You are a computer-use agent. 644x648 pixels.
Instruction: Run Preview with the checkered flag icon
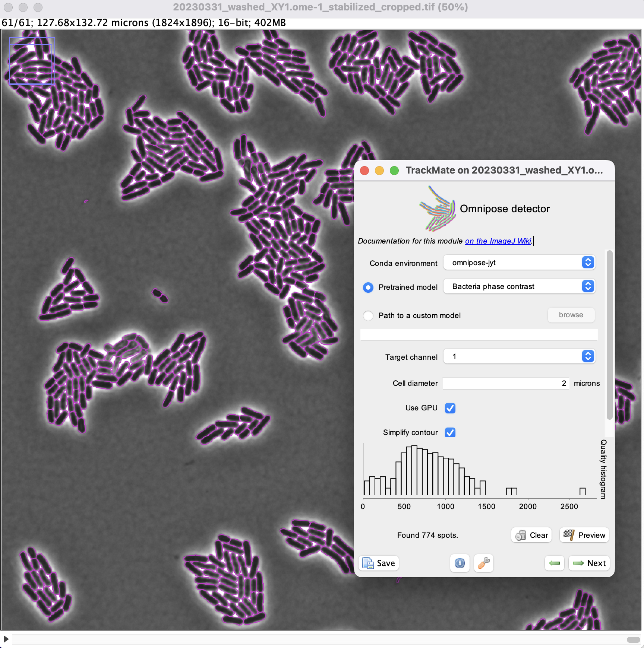click(x=584, y=535)
